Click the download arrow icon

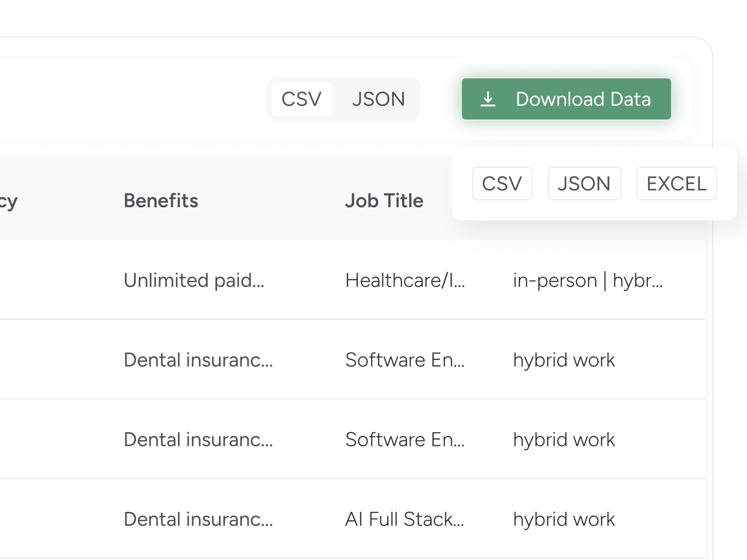click(x=488, y=99)
